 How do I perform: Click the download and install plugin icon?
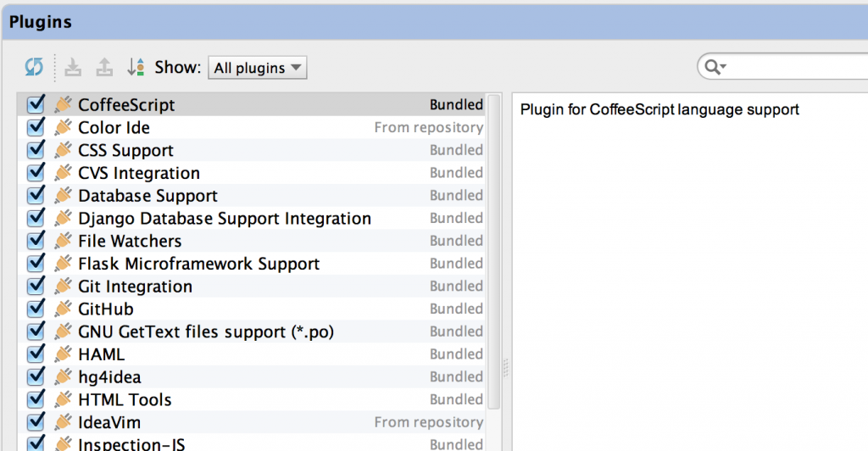click(x=73, y=68)
